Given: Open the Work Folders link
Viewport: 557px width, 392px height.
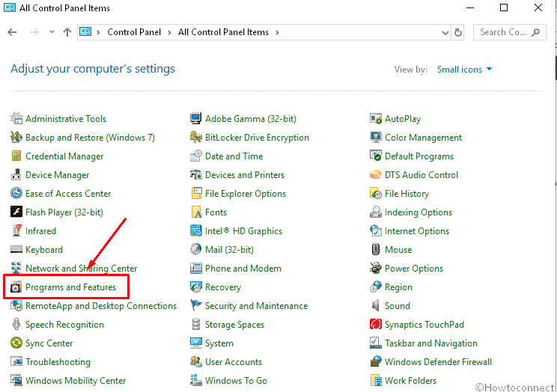Looking at the screenshot, I should [x=410, y=381].
